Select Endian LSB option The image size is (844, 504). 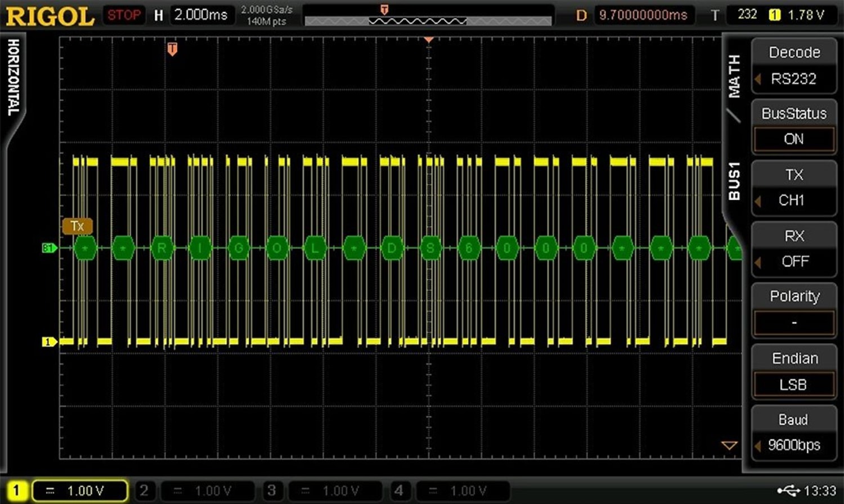[x=794, y=385]
